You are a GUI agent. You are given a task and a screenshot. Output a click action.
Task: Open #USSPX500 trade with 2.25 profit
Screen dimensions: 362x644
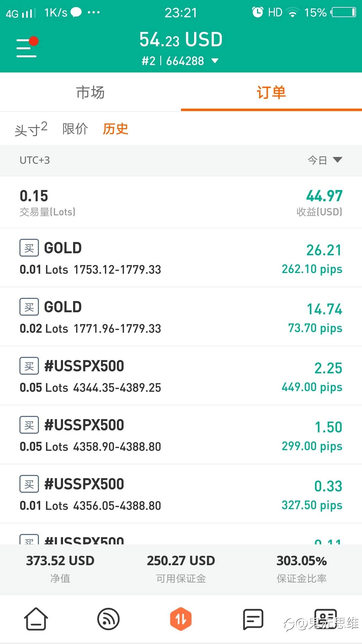[181, 376]
